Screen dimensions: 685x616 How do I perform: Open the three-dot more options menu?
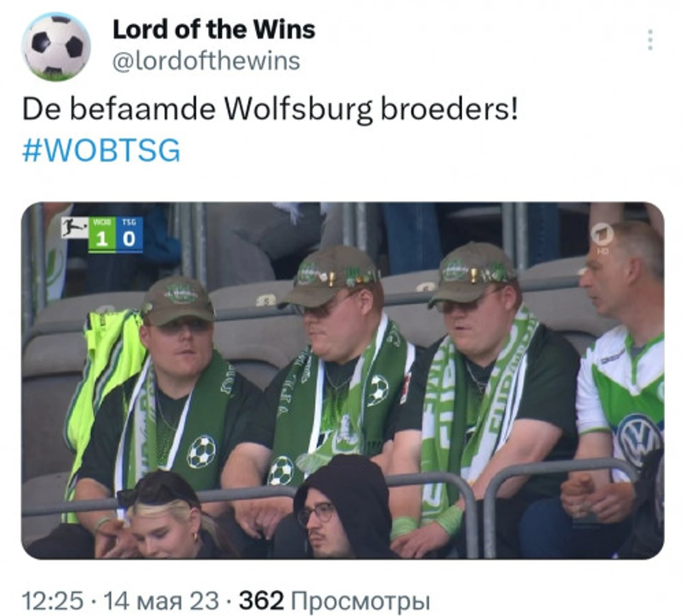tap(650, 40)
